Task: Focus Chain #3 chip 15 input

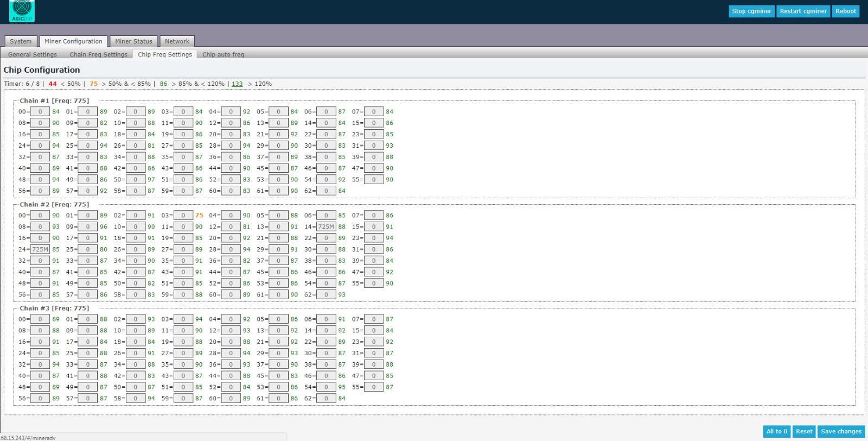Action: 374,330
